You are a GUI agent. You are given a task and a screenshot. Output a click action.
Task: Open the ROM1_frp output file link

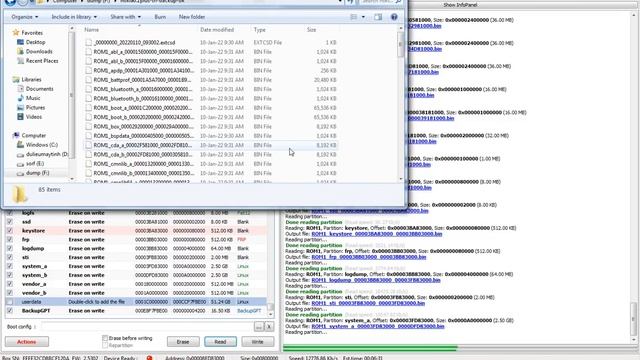pos(369,257)
